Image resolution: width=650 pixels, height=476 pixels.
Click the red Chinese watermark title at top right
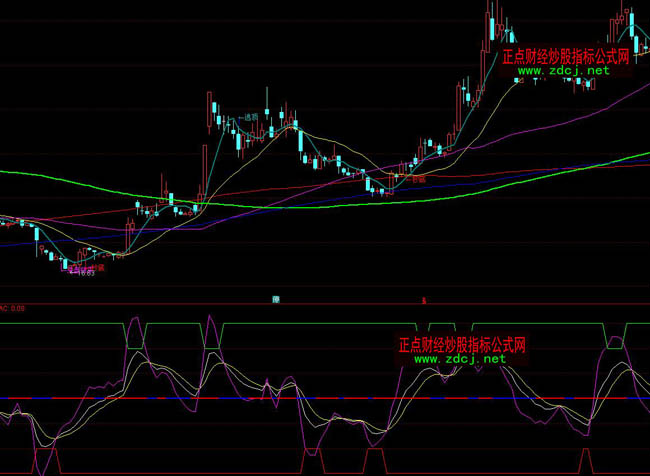click(x=564, y=56)
